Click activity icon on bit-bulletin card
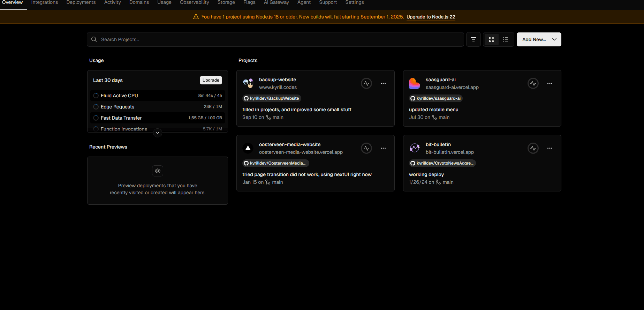644x310 pixels. tap(533, 148)
